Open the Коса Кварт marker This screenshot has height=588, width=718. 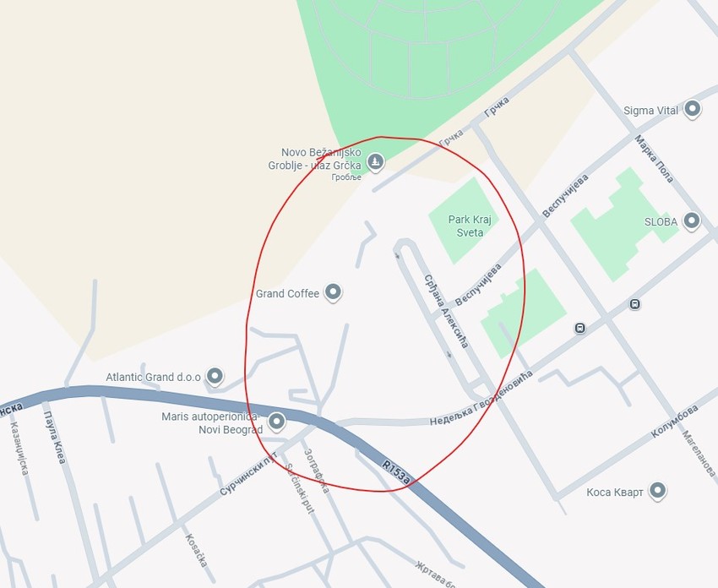(x=657, y=491)
